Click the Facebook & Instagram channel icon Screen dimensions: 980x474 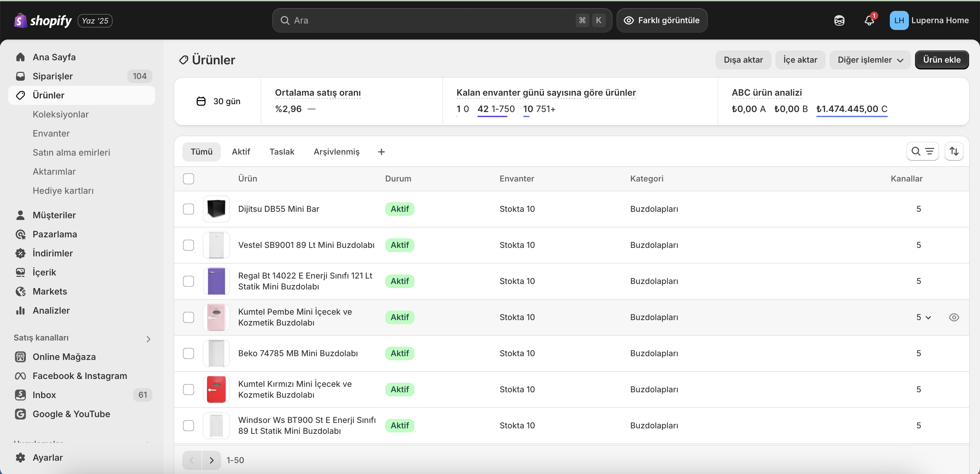pos(20,376)
